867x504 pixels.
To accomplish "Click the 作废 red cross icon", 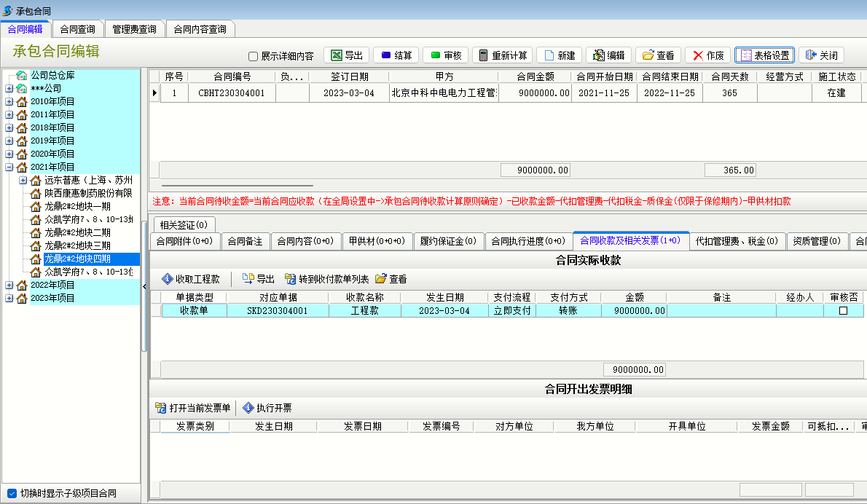I will (698, 55).
